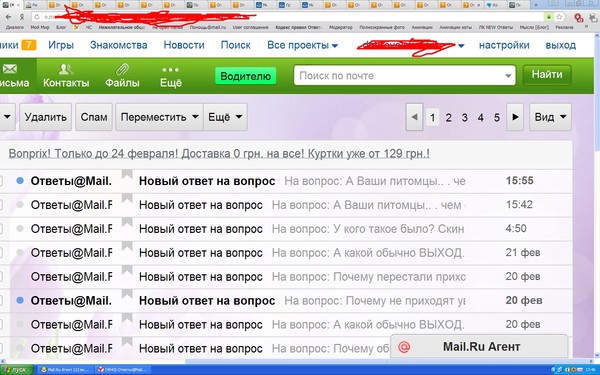The width and height of the screenshot is (600, 375).
Task: Expand the mail search options arrow
Action: (508, 76)
